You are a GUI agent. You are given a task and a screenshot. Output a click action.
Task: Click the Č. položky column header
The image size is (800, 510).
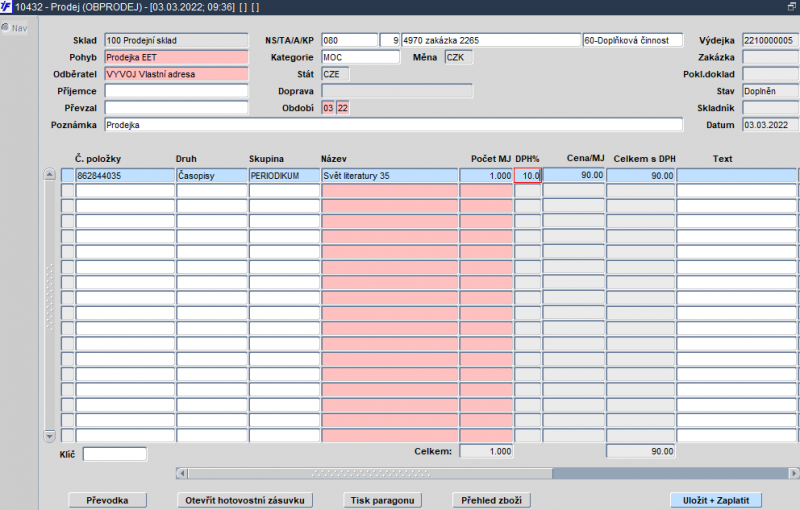97,159
